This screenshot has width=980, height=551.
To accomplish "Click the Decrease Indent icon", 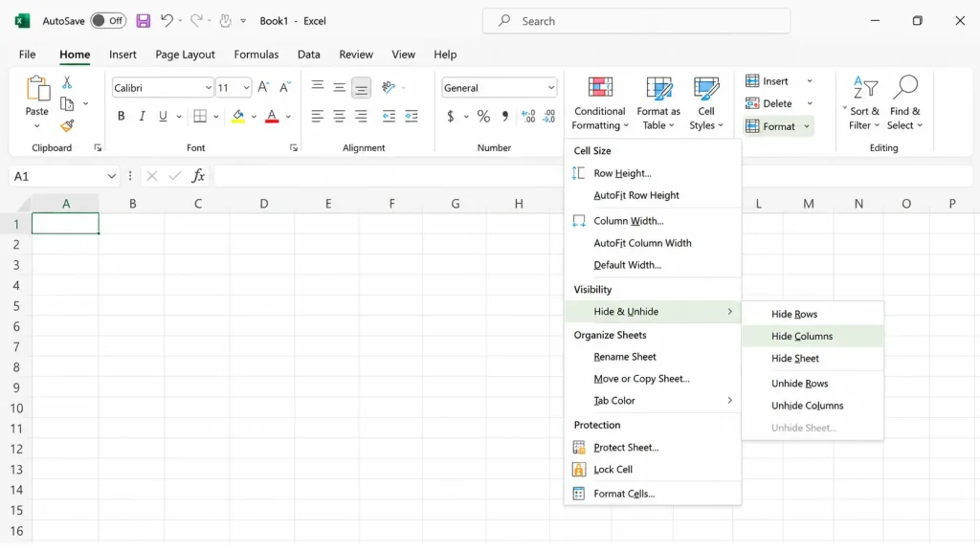I will pos(389,116).
